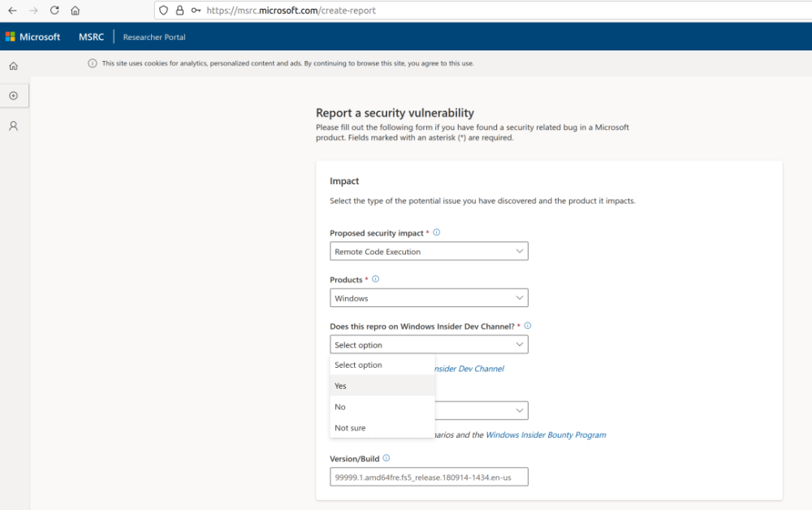Open the Products dropdown showing Windows
The width and height of the screenshot is (812, 510).
(x=429, y=298)
